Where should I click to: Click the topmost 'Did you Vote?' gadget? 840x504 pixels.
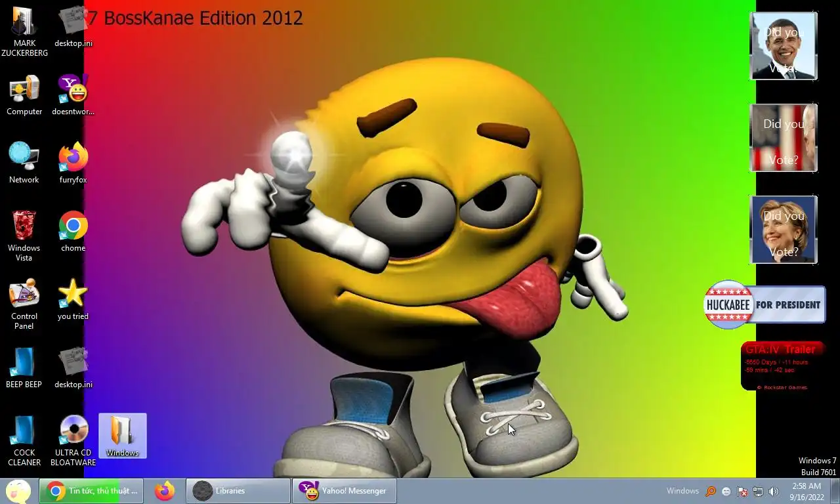pos(784,46)
